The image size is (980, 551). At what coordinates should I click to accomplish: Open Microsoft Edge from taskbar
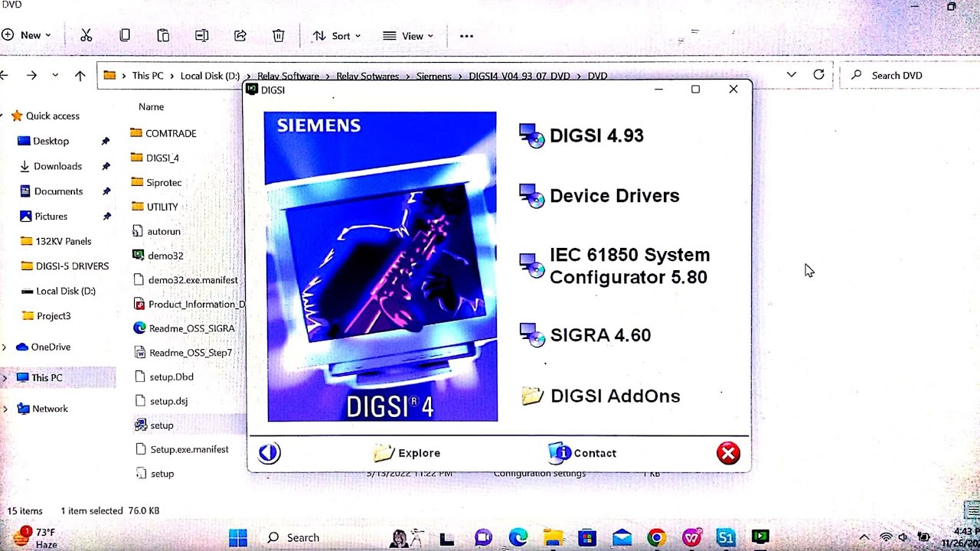click(518, 538)
